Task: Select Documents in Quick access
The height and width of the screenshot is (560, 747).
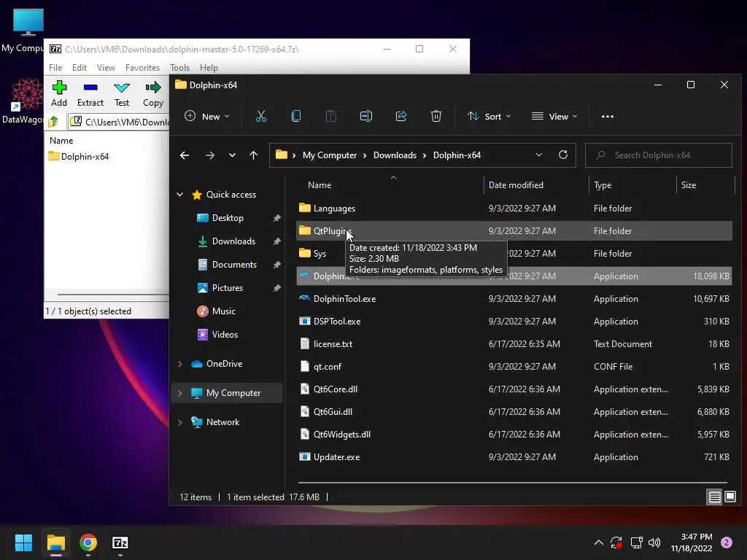Action: pyautogui.click(x=234, y=264)
